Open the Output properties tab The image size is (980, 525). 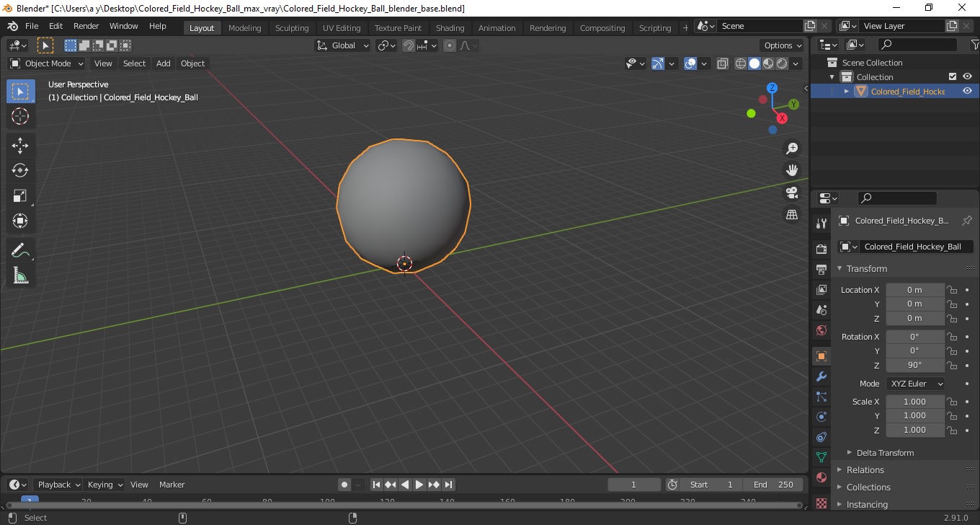[821, 270]
